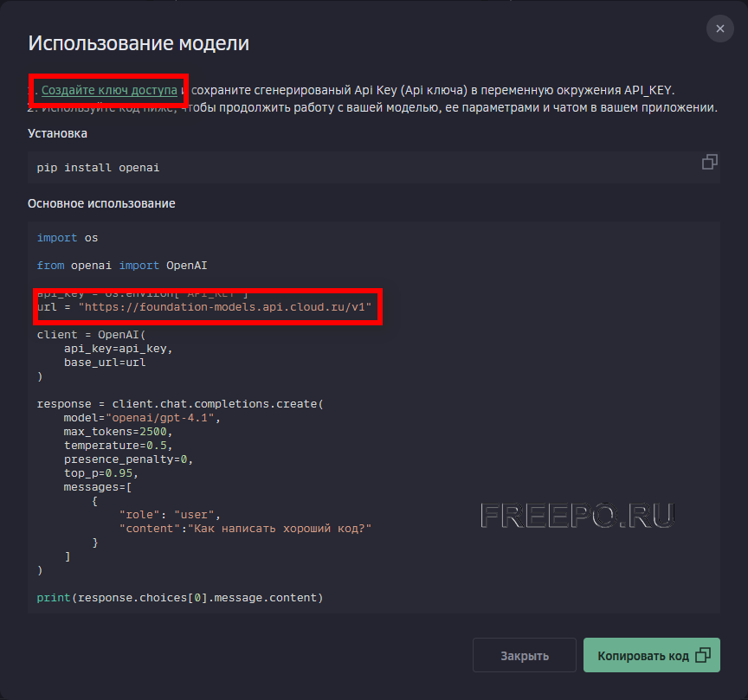Click the 'client = OpenAI(' code line
The height and width of the screenshot is (700, 748).
(91, 335)
